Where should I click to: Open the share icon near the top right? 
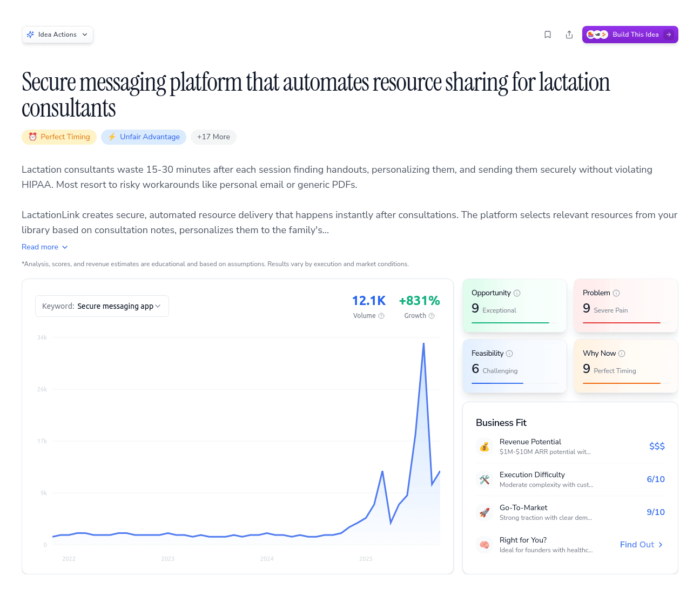tap(569, 34)
